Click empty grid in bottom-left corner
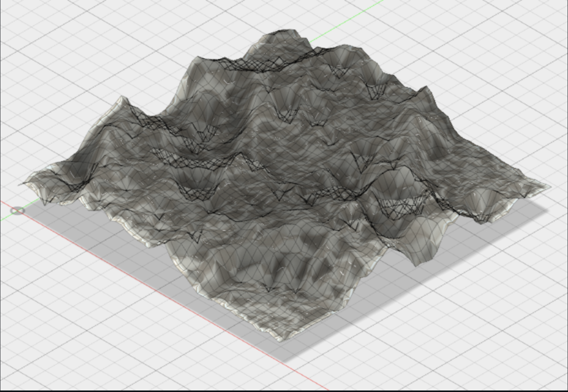This screenshot has height=392, width=568. 57,341
